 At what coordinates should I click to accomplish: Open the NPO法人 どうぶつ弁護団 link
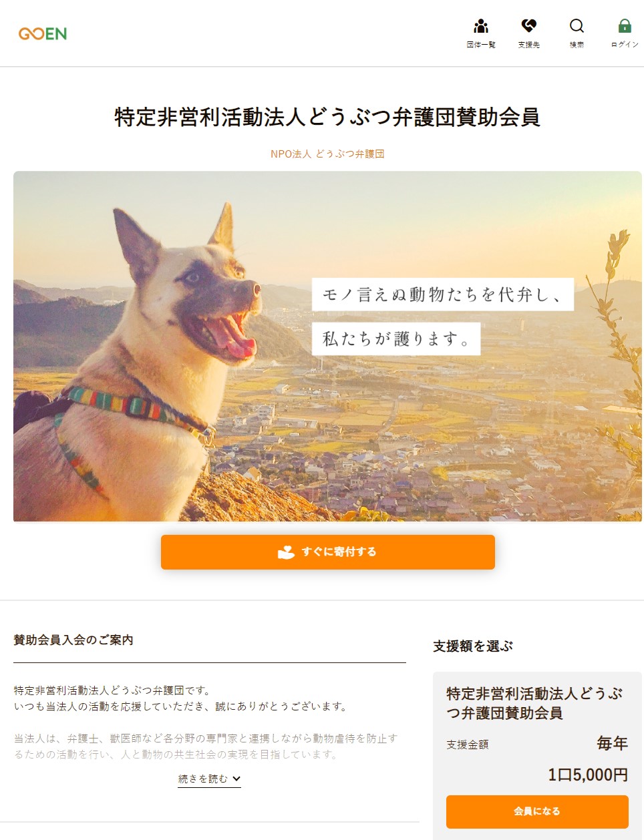pos(327,154)
